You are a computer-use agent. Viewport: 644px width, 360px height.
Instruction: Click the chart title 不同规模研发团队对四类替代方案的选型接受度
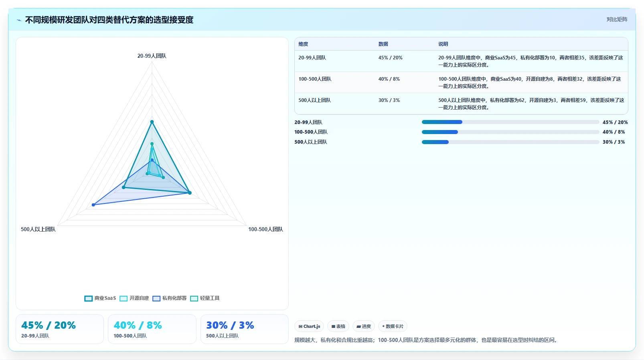click(x=109, y=20)
